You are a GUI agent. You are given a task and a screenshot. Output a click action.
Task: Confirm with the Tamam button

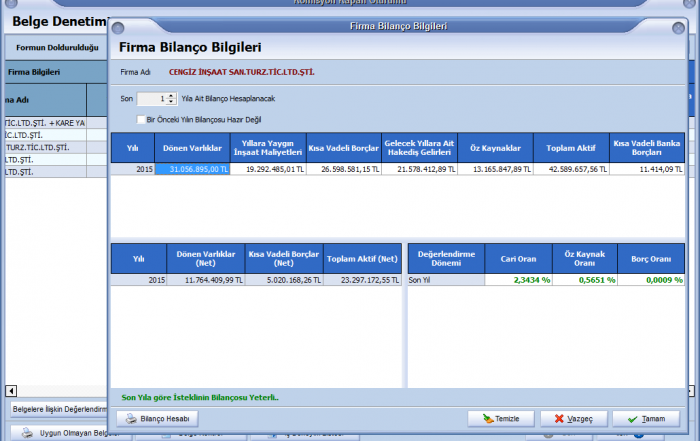pos(645,418)
